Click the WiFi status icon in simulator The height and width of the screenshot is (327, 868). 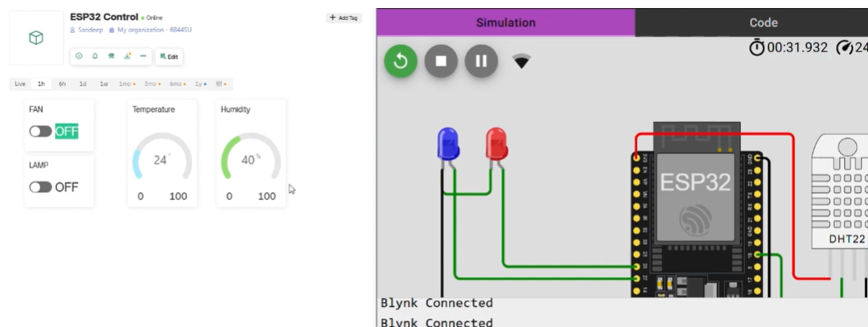click(x=521, y=61)
